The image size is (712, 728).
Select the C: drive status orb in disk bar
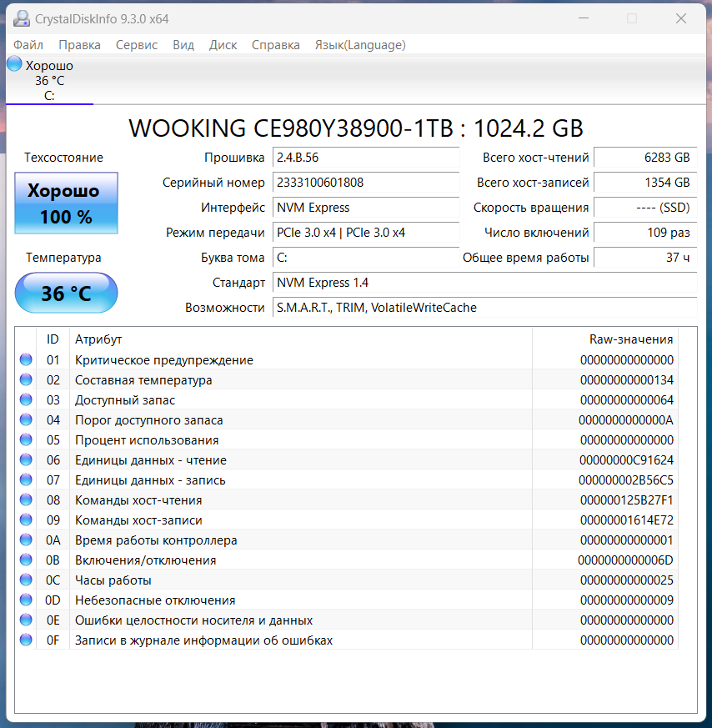[x=14, y=63]
